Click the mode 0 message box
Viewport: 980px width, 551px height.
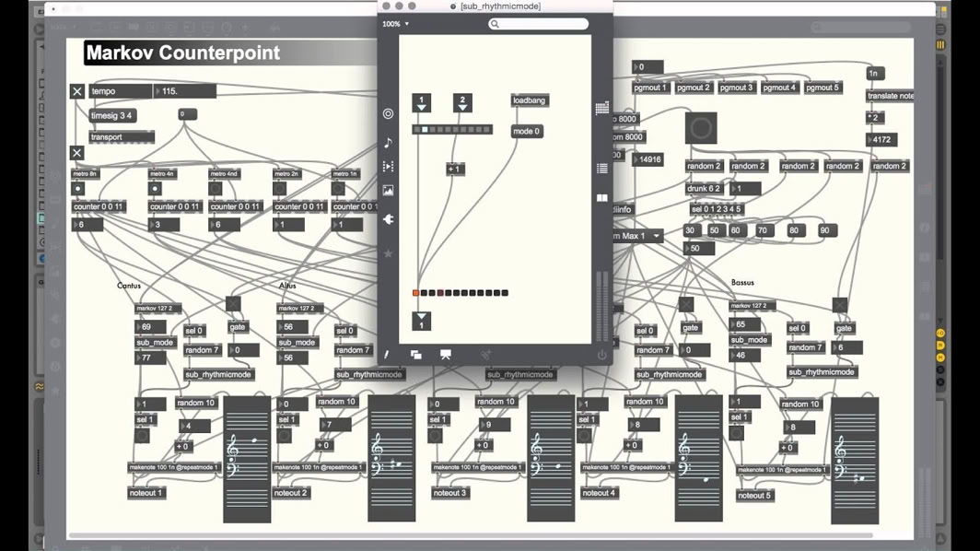pos(527,132)
